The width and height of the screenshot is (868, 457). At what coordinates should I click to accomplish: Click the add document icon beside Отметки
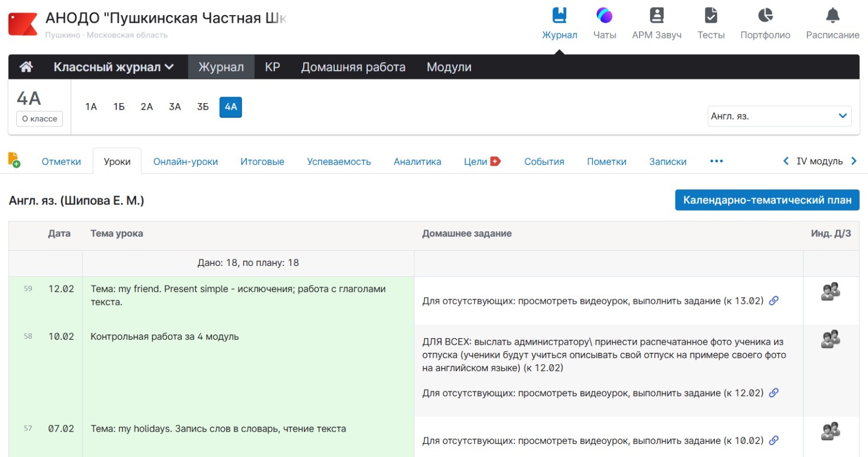[x=15, y=160]
